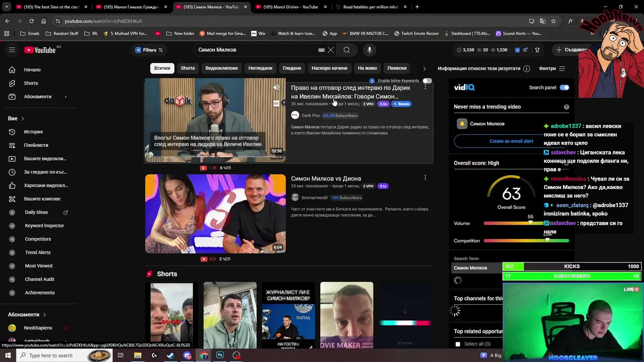Open За гледане по-късно list
The width and height of the screenshot is (644, 362).
pos(45,172)
